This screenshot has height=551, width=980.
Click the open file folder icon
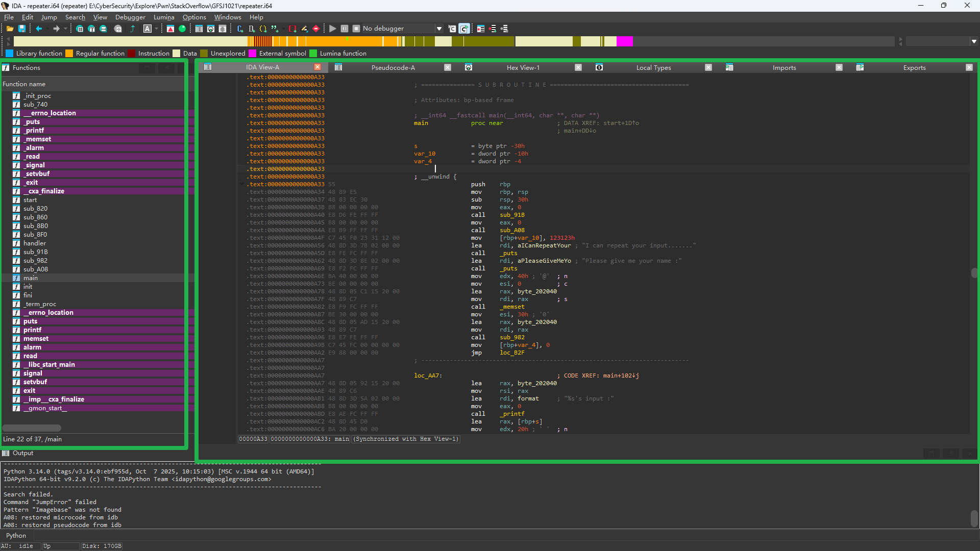pyautogui.click(x=10, y=29)
